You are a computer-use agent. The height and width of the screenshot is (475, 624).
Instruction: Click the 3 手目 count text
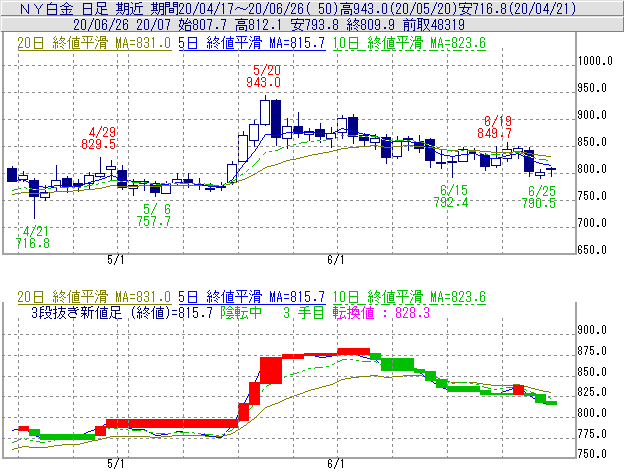click(x=303, y=313)
